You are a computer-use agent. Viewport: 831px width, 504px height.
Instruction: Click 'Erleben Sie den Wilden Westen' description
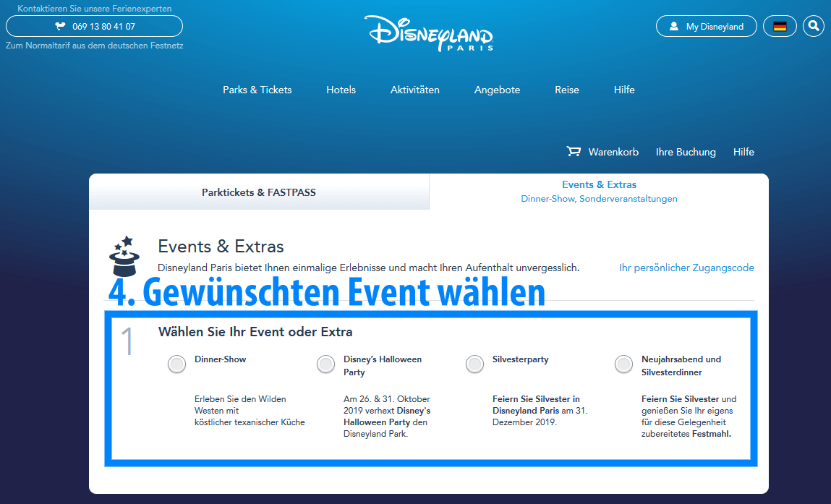coord(250,410)
